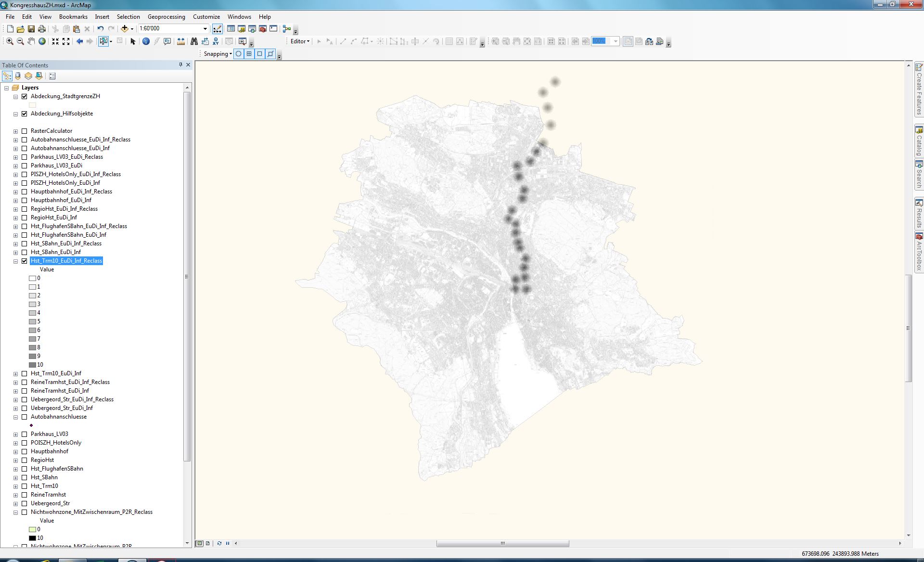This screenshot has height=562, width=924.
Task: Open the Editor toolbar menu button
Action: (300, 41)
